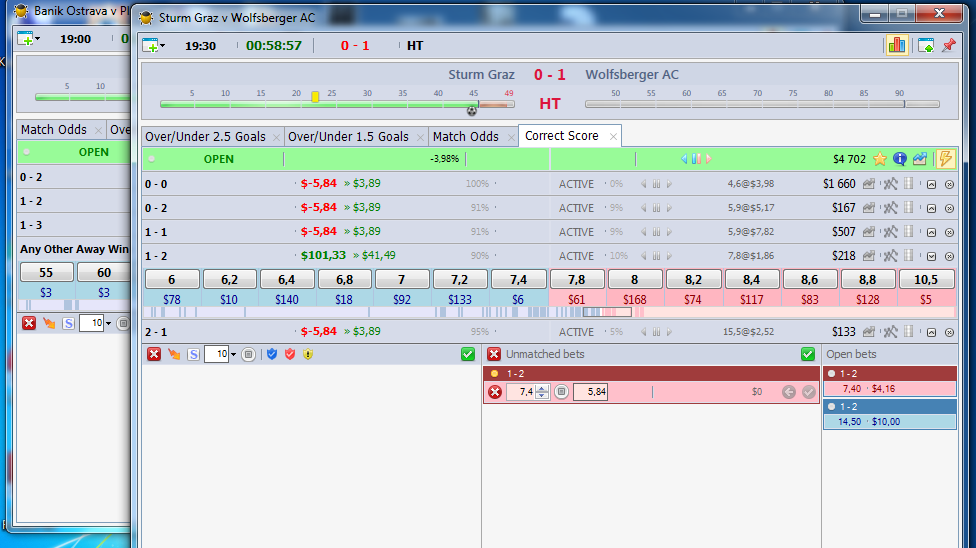Click yellow marker on match timeline
This screenshot has width=976, height=548.
click(x=316, y=97)
